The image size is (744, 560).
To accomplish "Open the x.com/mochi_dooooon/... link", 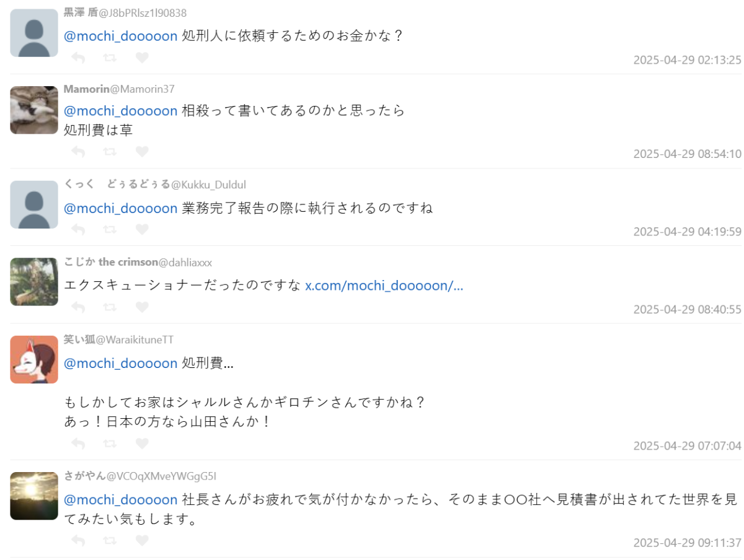I will 384,286.
